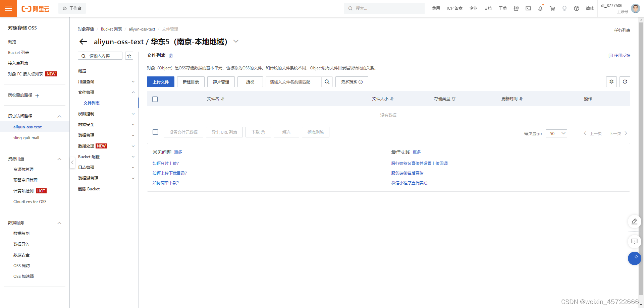Check the select-all checkbox in table header
Screen dimensions: 644x308
tap(155, 99)
